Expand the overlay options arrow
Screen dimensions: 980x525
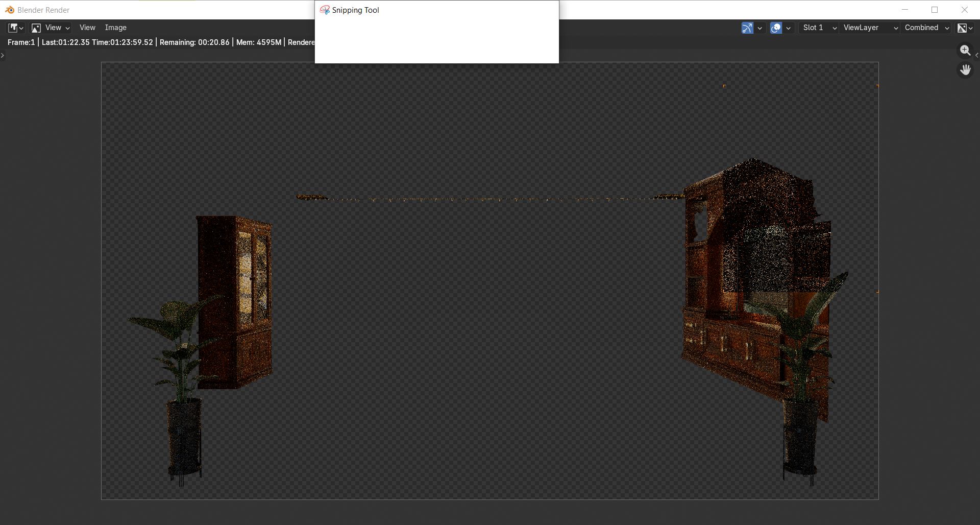click(788, 28)
